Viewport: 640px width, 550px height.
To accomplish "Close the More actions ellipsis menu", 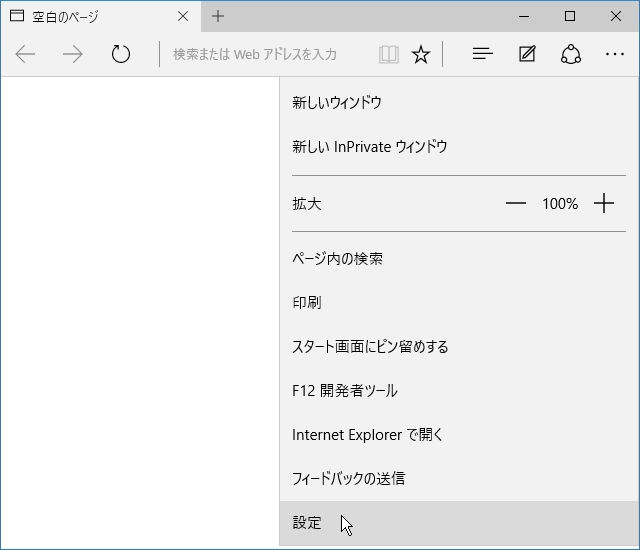I will [x=615, y=54].
